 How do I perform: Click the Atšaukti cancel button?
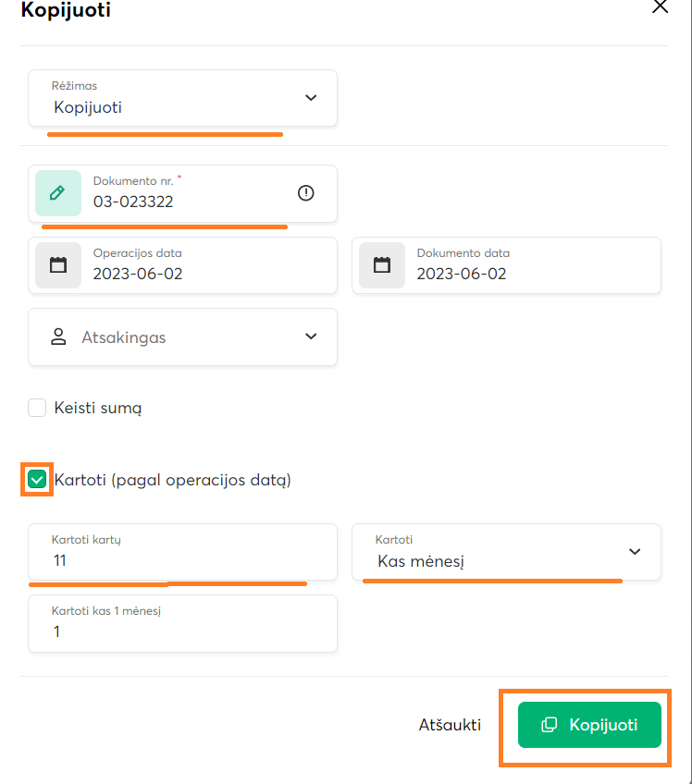pos(450,725)
